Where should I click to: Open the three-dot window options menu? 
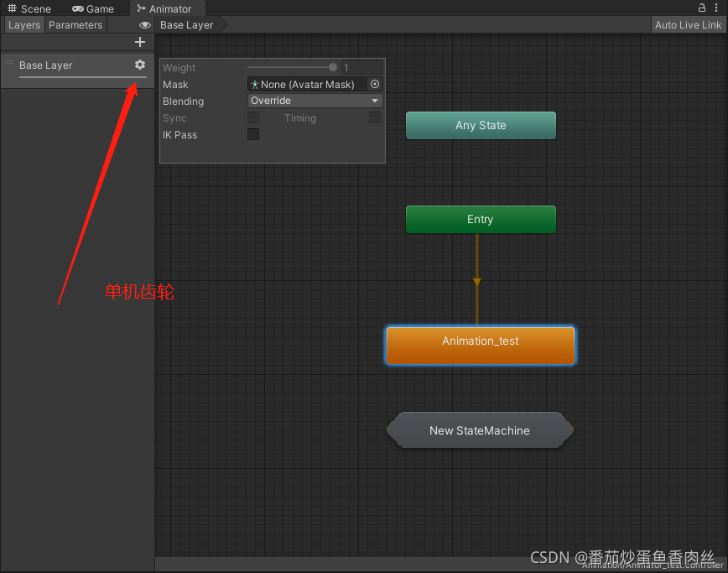pyautogui.click(x=716, y=8)
